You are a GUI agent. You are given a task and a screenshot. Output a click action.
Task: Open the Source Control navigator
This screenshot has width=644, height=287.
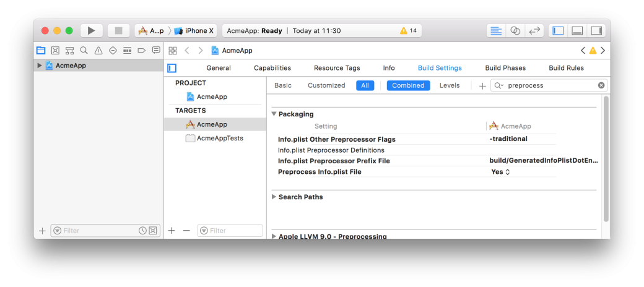[x=55, y=51]
